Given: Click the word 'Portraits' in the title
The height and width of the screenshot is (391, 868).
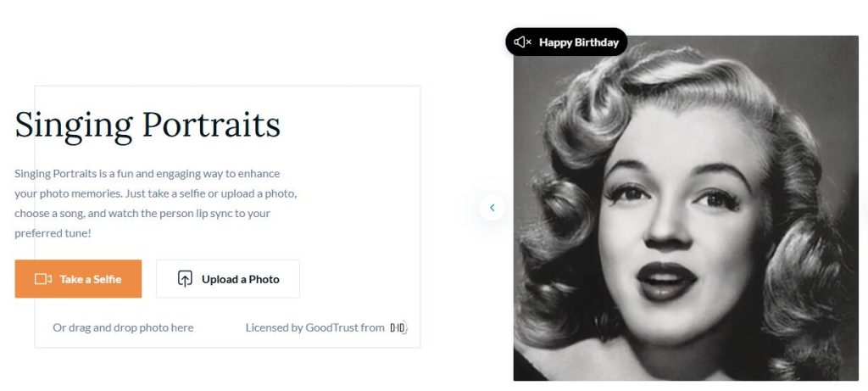Looking at the screenshot, I should (211, 125).
